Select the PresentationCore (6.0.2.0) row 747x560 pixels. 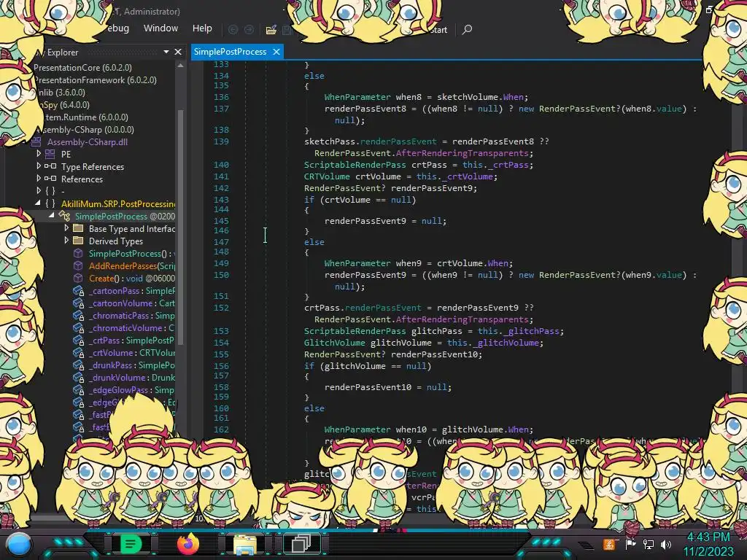83,68
